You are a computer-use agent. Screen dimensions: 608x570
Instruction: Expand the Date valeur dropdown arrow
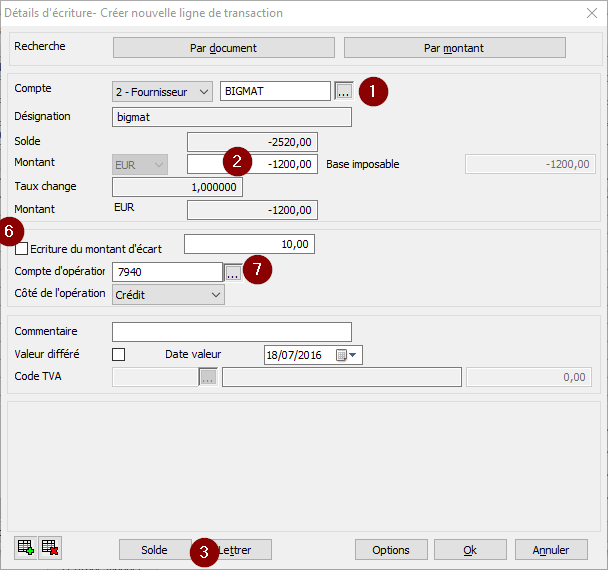pos(353,355)
